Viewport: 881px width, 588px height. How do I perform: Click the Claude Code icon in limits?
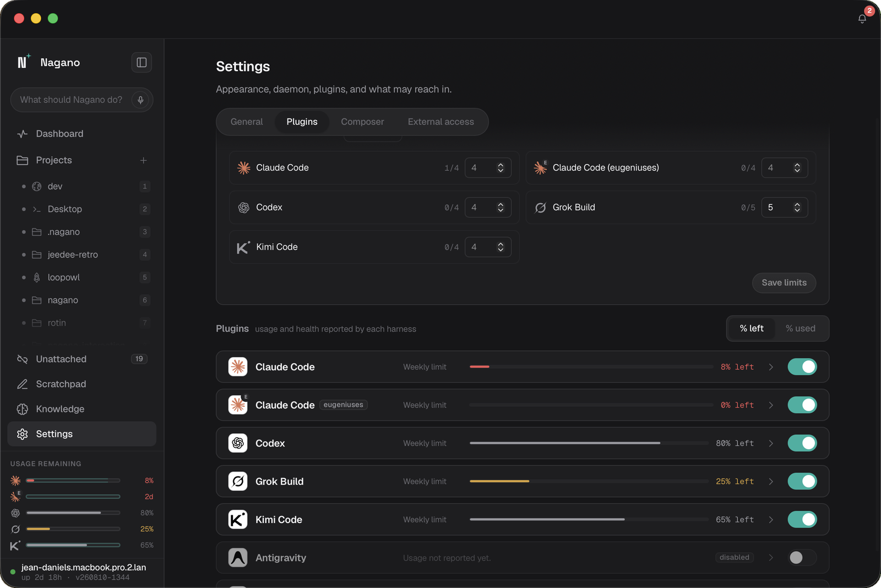click(x=244, y=168)
